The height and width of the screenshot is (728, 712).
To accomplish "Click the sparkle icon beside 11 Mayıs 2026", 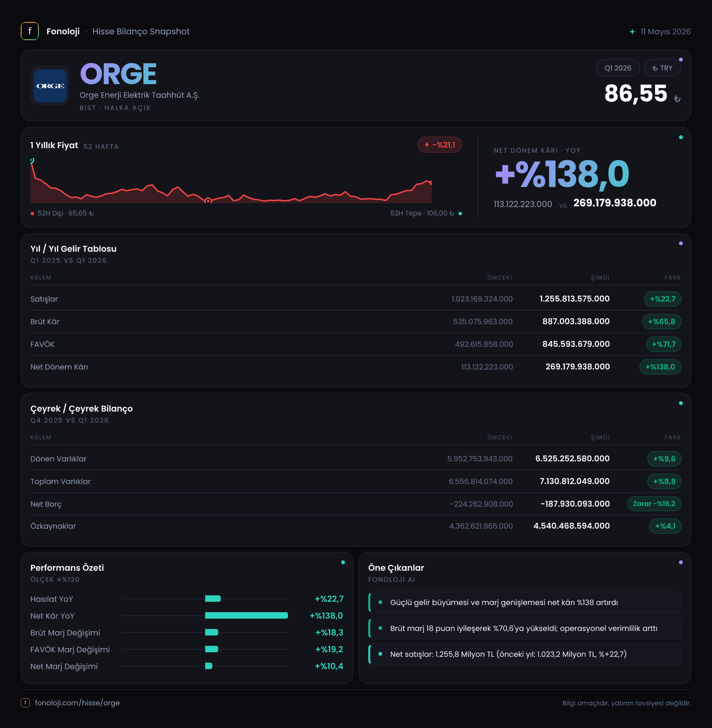I will (x=632, y=32).
